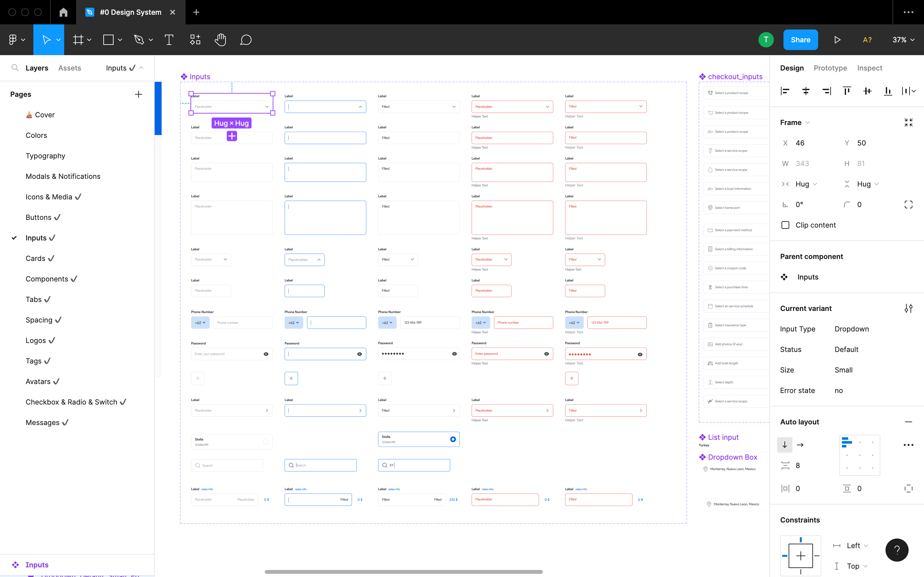Click the Present play icon

tap(837, 40)
